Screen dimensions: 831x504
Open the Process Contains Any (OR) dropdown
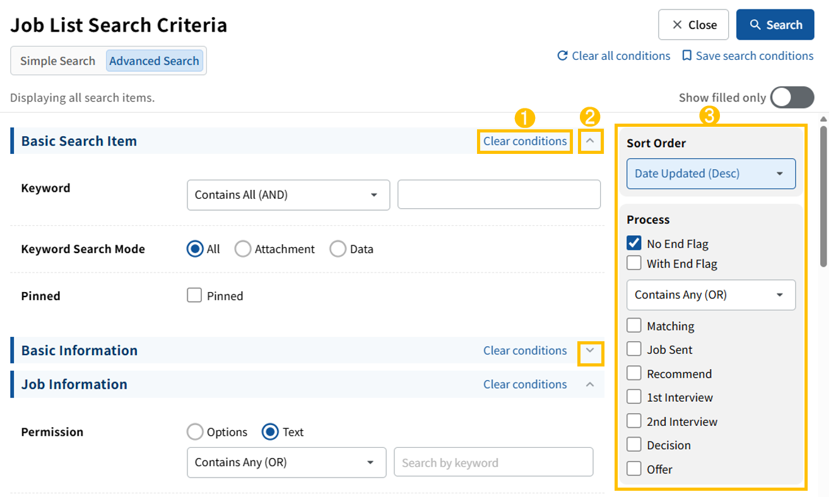click(710, 295)
